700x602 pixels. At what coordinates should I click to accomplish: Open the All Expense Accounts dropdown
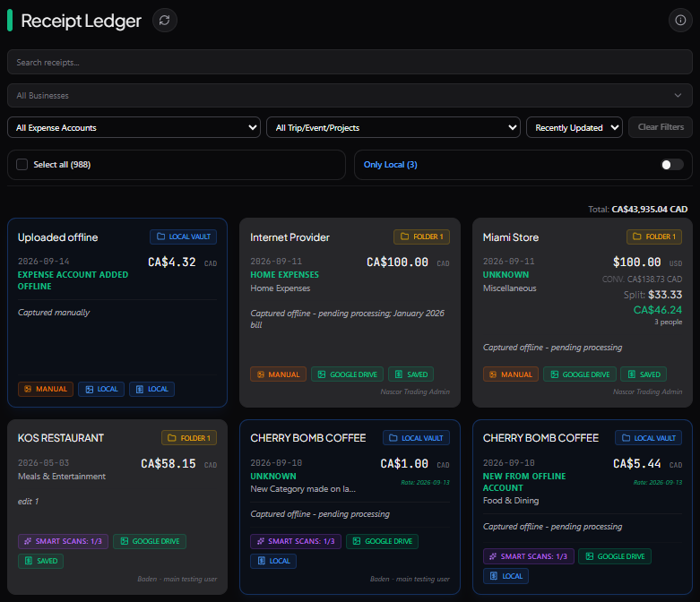[134, 127]
